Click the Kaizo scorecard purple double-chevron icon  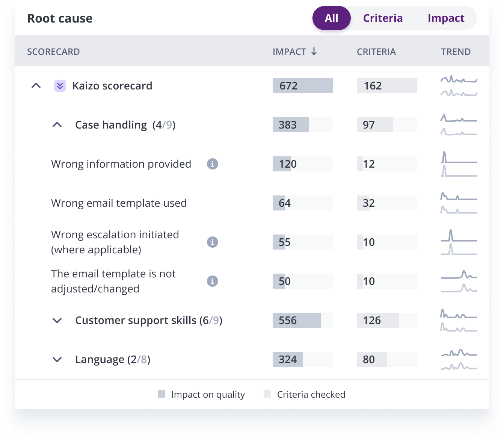(x=60, y=86)
